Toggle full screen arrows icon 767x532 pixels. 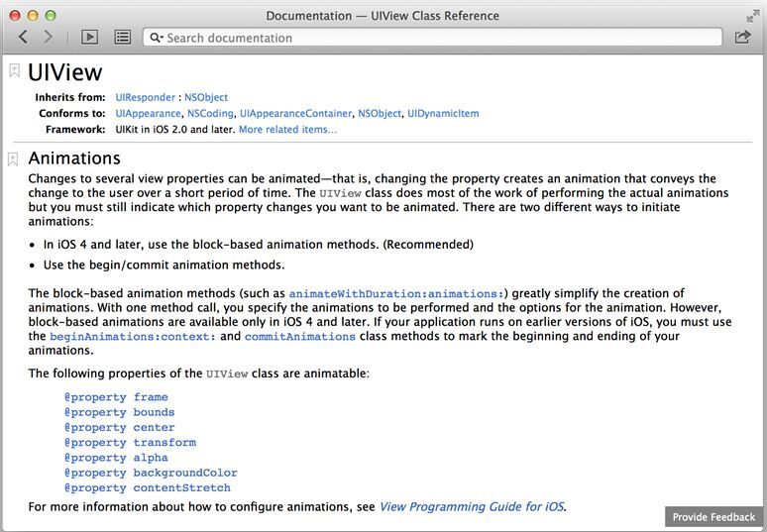753,16
